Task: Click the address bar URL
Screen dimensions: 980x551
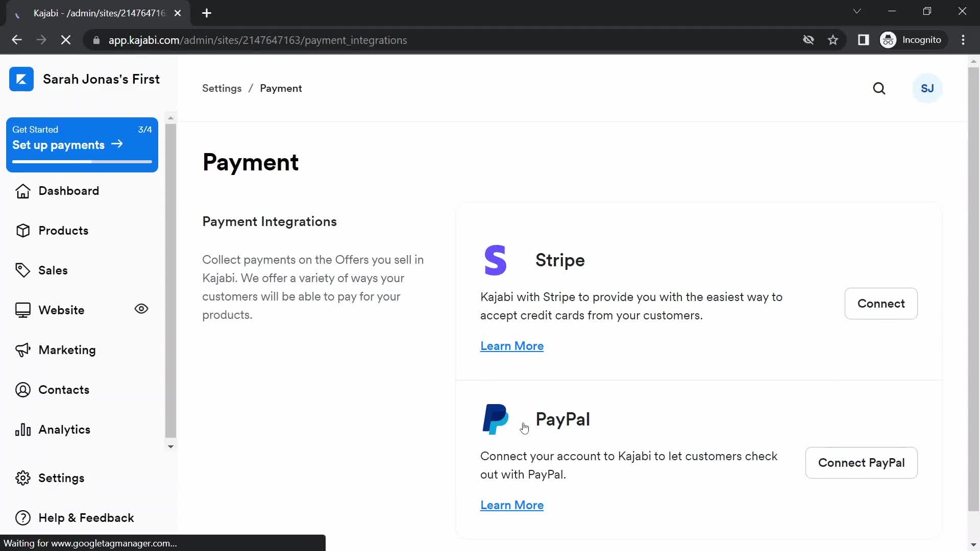Action: coord(258,40)
